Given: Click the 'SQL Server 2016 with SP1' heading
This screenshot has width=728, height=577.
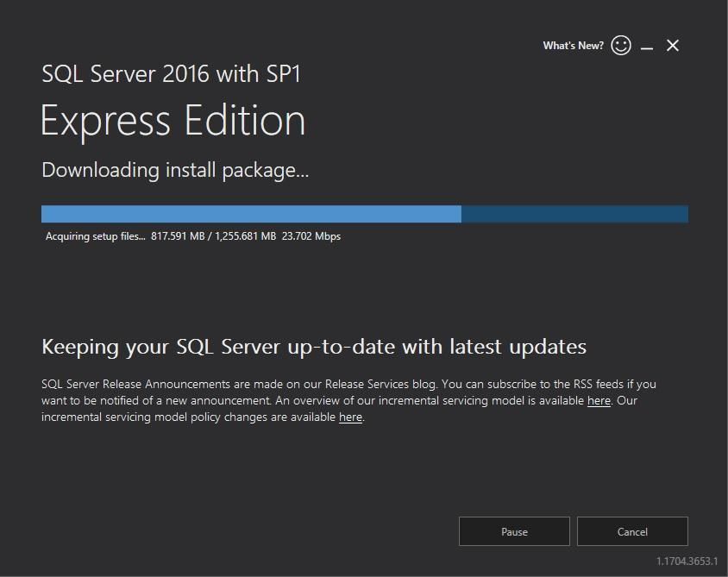Looking at the screenshot, I should [x=171, y=73].
